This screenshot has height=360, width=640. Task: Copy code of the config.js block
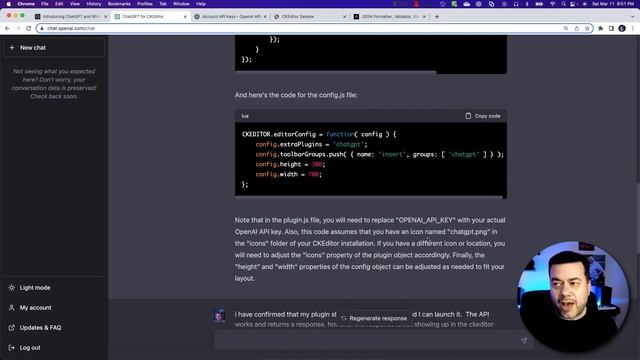coord(483,116)
